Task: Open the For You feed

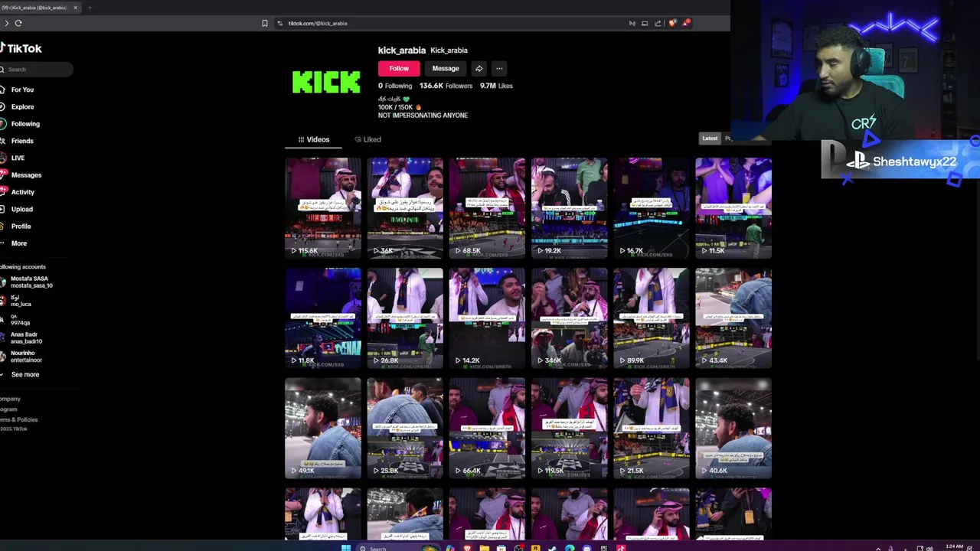Action: (x=21, y=90)
